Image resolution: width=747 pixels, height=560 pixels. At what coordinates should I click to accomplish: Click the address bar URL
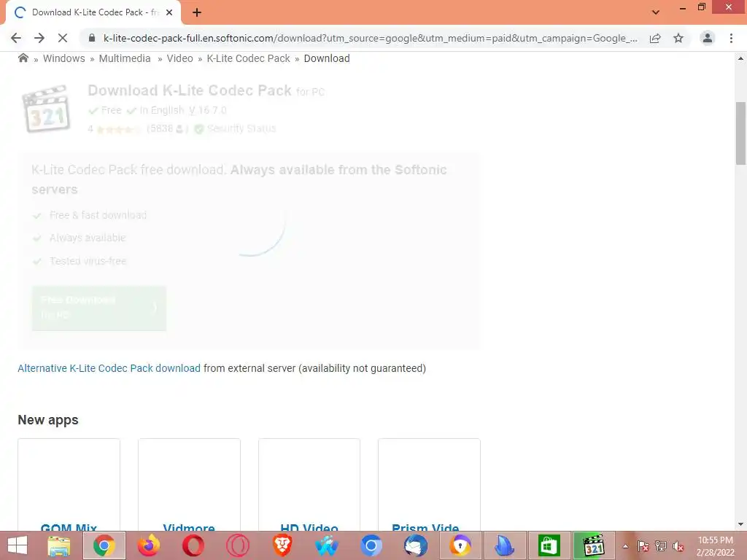370,38
